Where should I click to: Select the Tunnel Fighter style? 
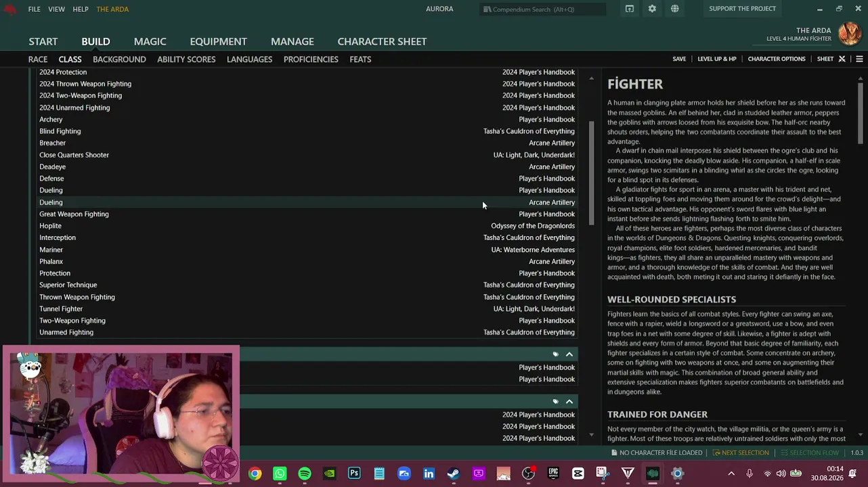pos(307,308)
